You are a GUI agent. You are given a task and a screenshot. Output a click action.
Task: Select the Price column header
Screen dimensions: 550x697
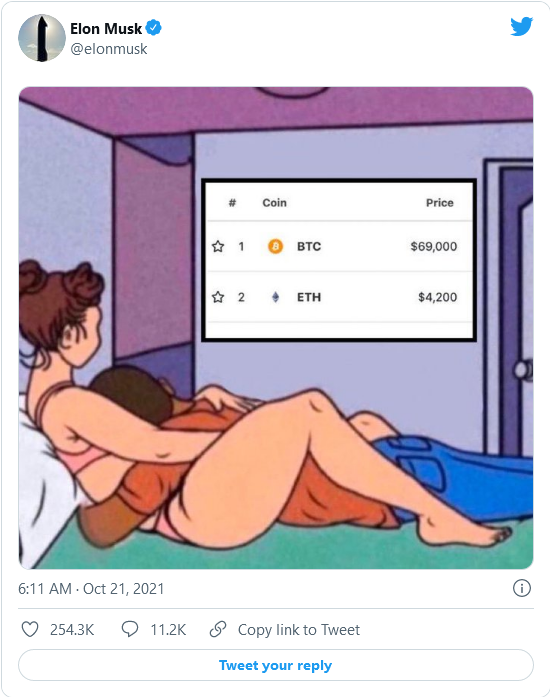coord(440,203)
